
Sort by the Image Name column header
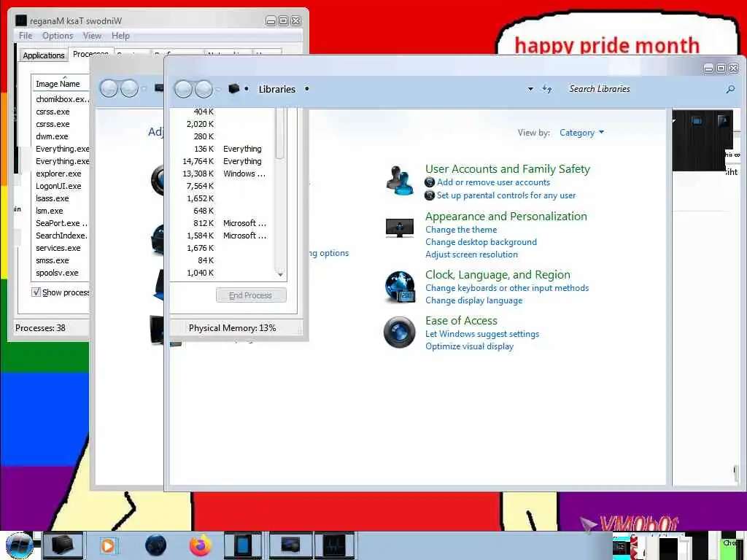[60, 83]
